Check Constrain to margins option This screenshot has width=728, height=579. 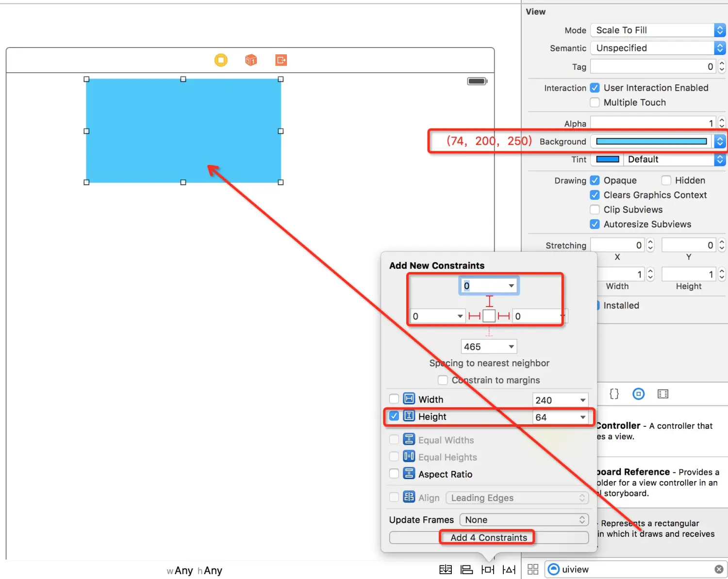[x=443, y=380]
